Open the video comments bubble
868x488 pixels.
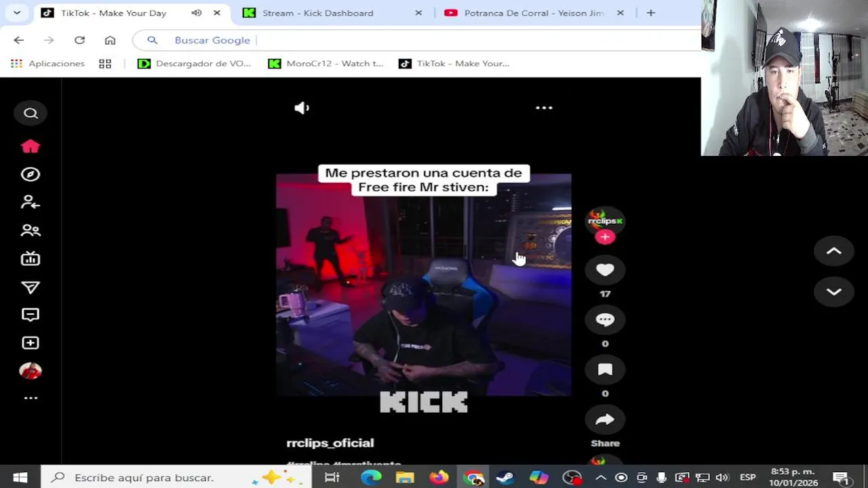(605, 320)
